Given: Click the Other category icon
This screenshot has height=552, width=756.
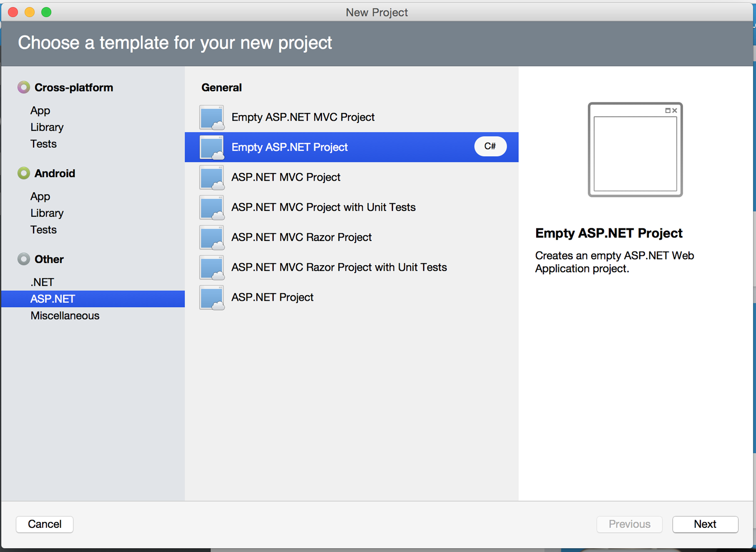Looking at the screenshot, I should pos(24,259).
